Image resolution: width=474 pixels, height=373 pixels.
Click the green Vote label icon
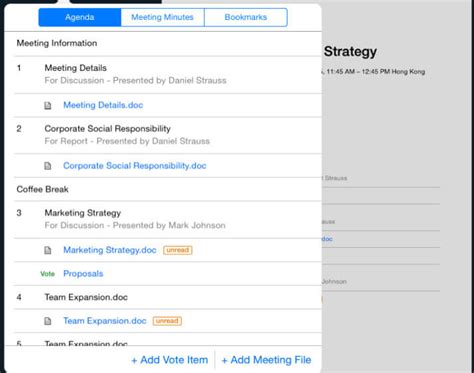tap(47, 274)
